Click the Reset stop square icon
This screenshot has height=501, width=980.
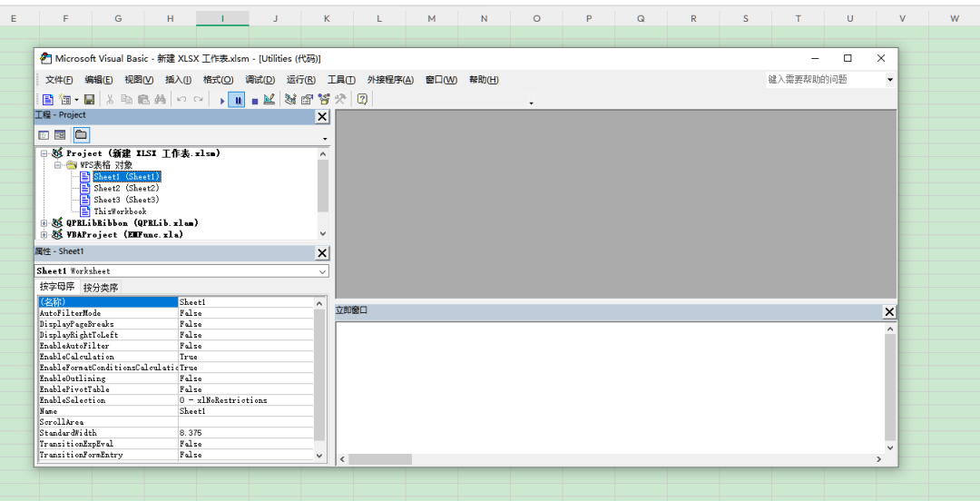click(x=254, y=100)
